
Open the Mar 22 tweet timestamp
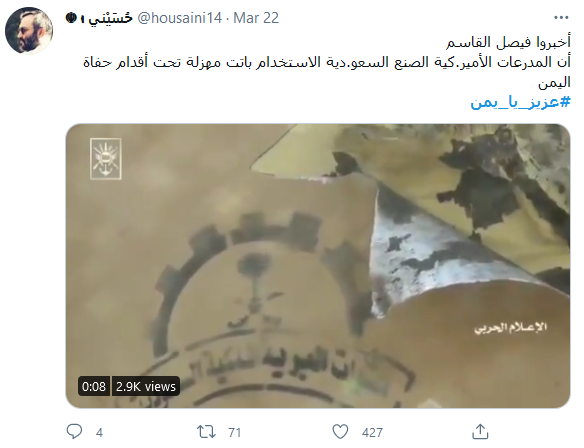(x=256, y=18)
